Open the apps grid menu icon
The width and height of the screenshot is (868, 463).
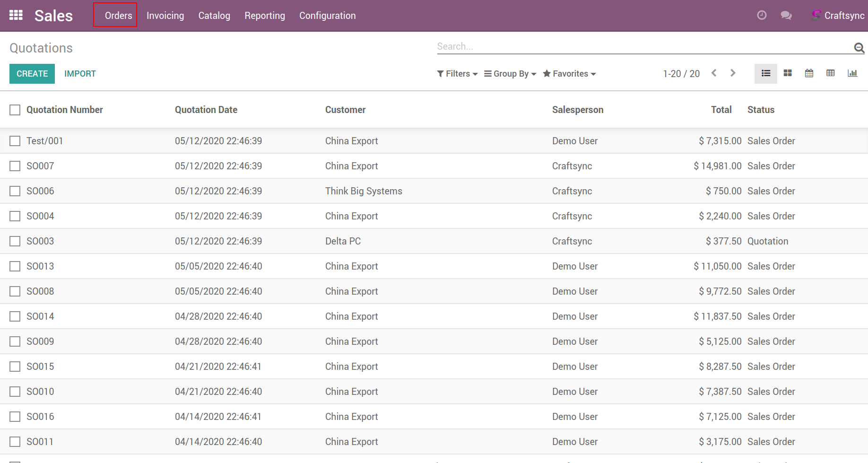click(16, 15)
